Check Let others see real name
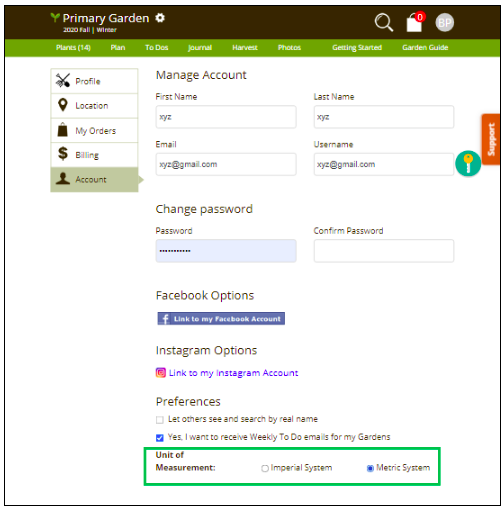Screen dimensions: 504x512 click(160, 420)
